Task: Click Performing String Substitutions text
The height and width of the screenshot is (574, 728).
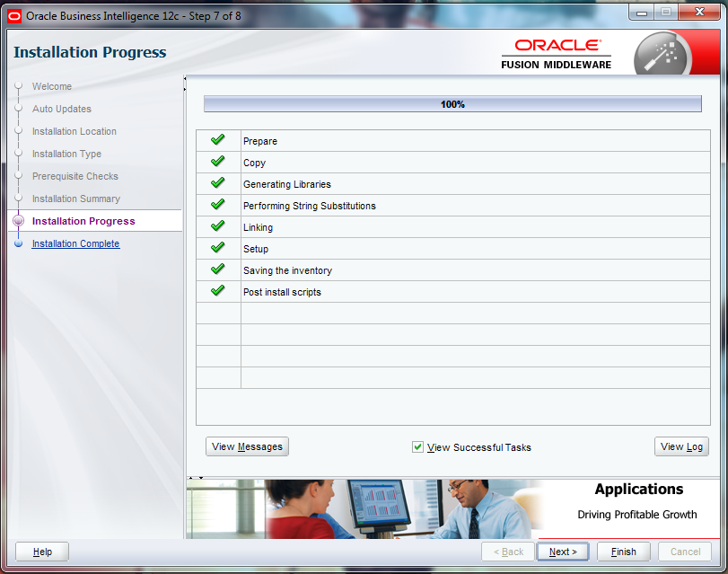Action: [310, 206]
